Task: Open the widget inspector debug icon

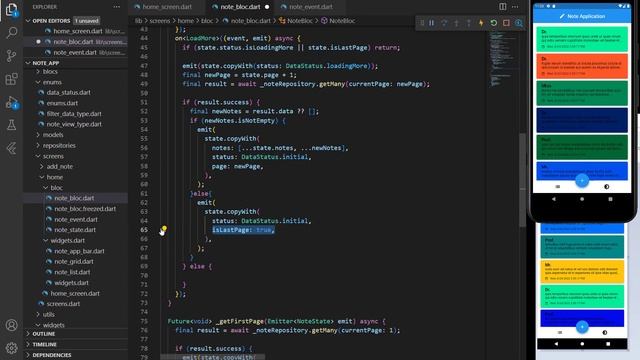Action: point(519,23)
